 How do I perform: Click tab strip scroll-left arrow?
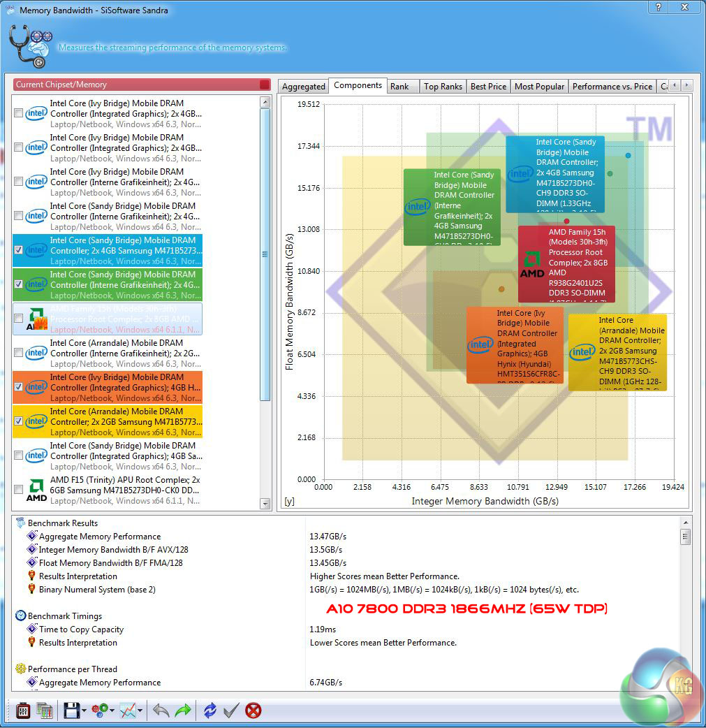click(x=675, y=85)
